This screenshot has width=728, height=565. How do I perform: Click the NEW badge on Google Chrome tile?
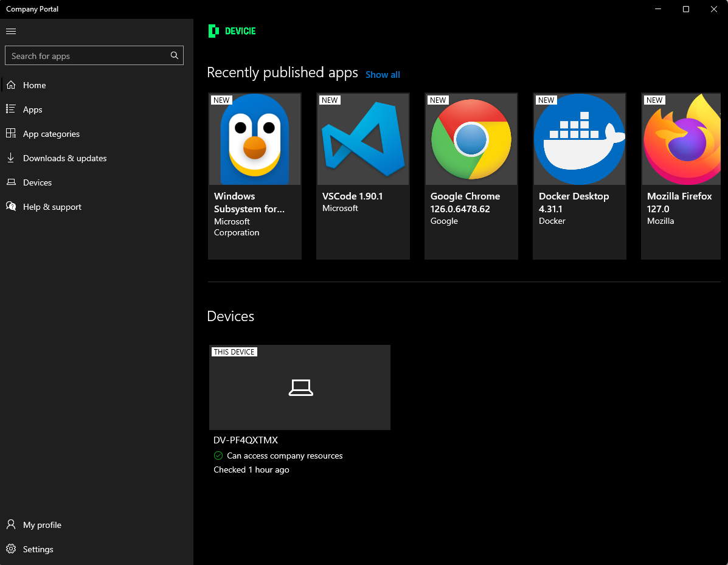click(438, 100)
